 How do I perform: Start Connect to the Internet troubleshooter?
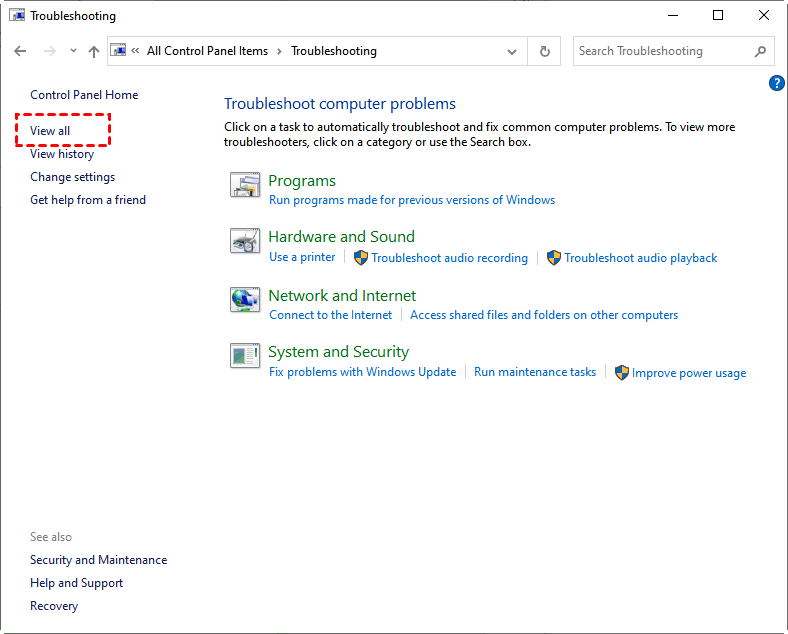coord(331,315)
